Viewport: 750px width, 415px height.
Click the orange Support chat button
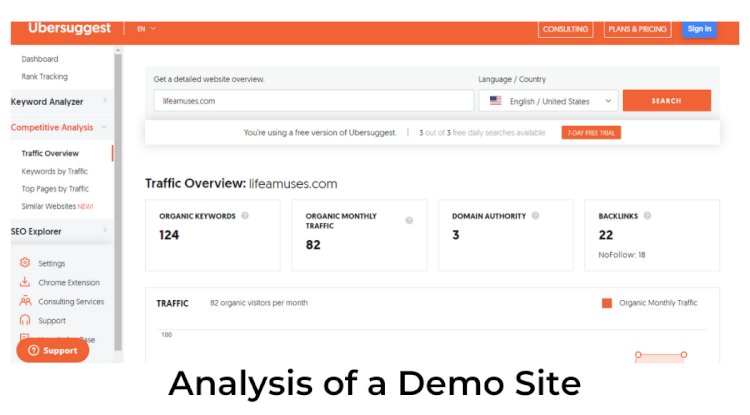[x=53, y=350]
